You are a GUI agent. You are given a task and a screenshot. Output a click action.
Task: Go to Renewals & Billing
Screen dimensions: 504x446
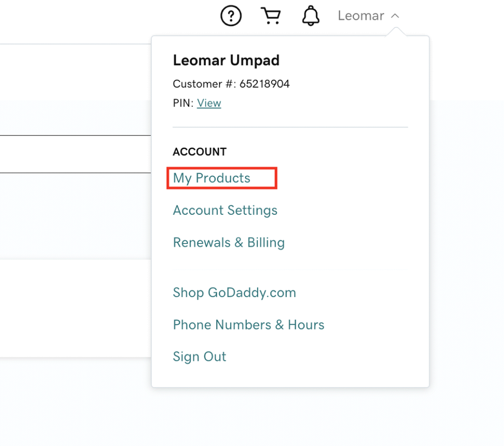coord(229,242)
